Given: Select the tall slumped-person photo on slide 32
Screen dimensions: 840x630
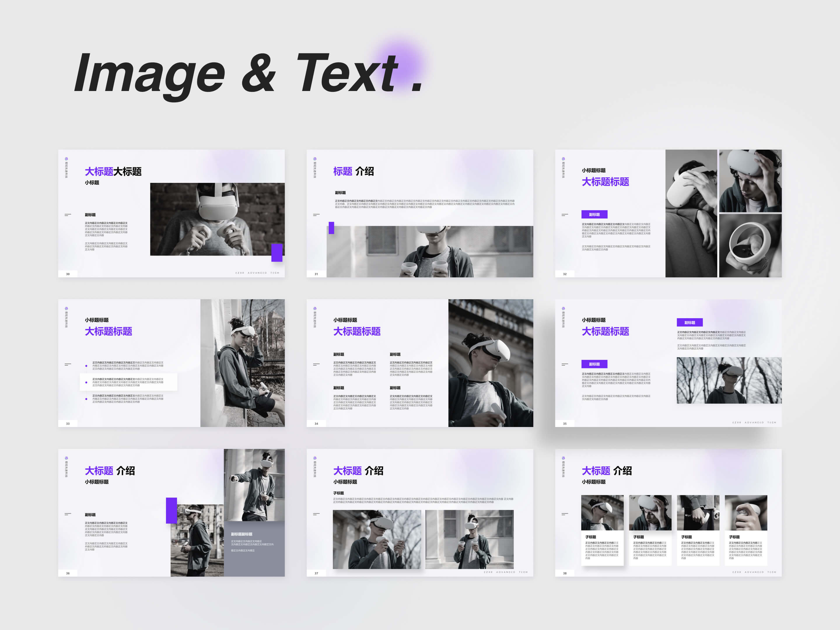Looking at the screenshot, I should click(x=691, y=213).
